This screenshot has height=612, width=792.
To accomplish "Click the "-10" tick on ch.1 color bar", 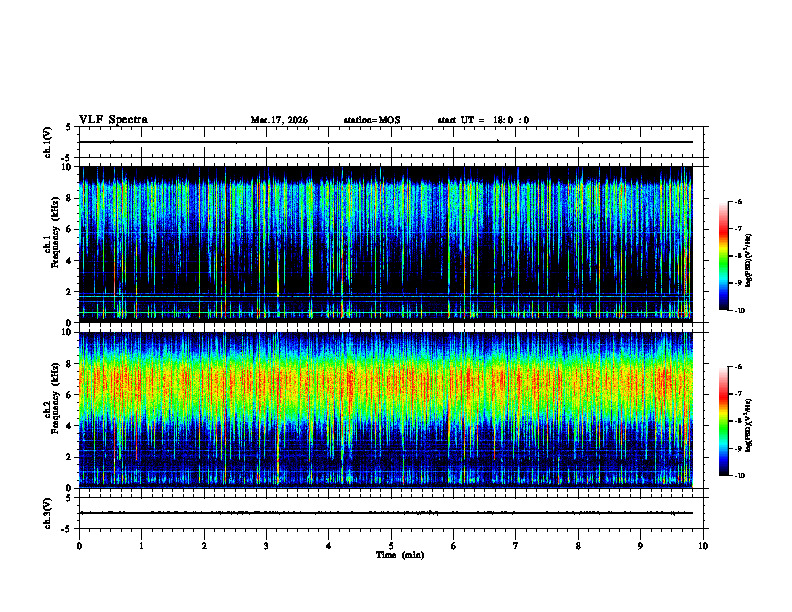I will (739, 311).
